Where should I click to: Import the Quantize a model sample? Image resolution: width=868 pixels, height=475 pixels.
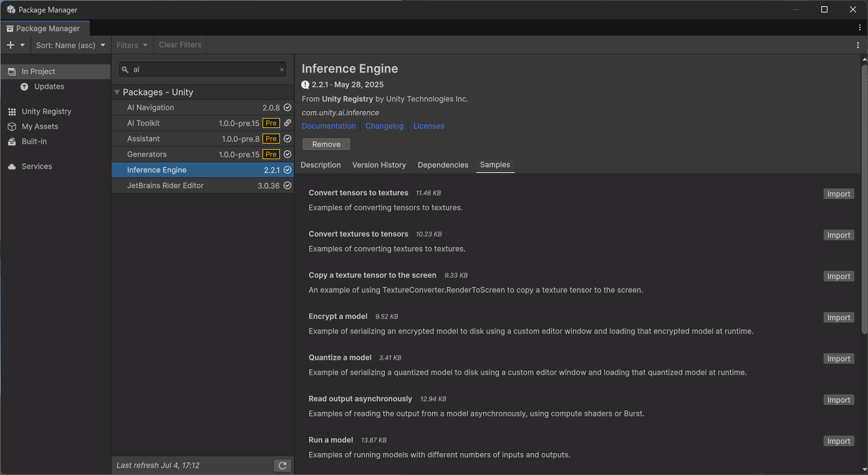click(839, 359)
